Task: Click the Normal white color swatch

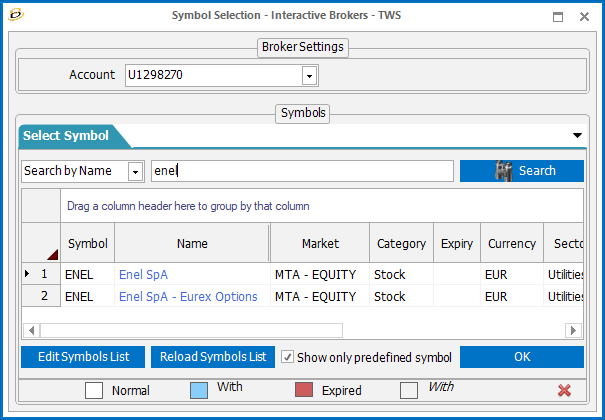Action: pos(94,390)
